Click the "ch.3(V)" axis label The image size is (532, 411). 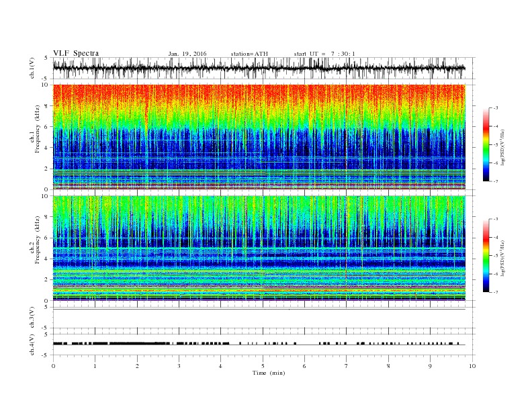[x=32, y=318]
